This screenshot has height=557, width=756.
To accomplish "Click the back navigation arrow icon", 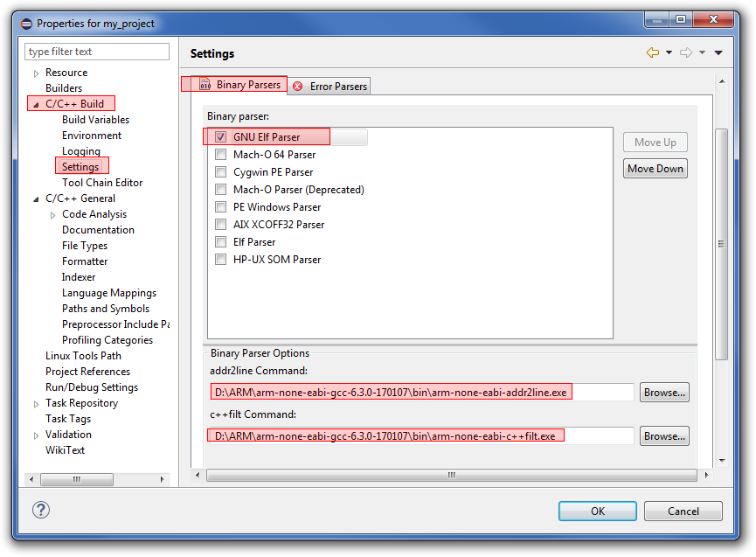I will [652, 53].
